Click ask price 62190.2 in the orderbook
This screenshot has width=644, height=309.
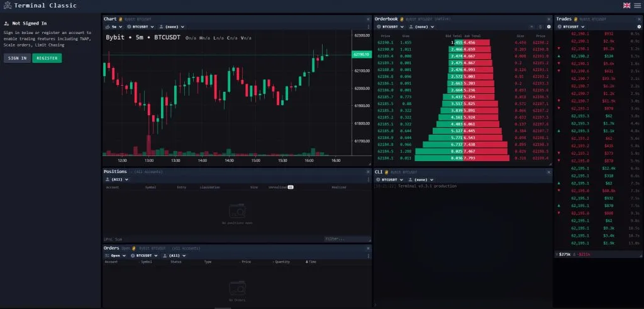(540, 42)
